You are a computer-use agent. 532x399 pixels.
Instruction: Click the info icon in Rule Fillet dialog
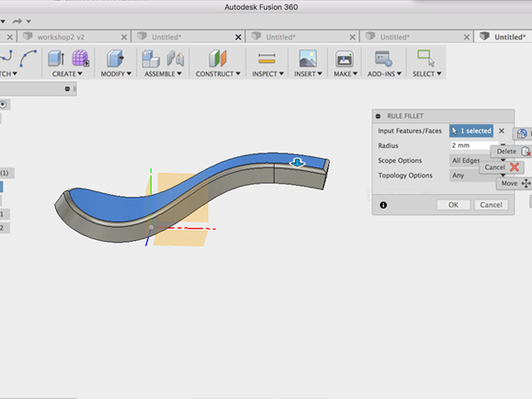click(x=383, y=205)
